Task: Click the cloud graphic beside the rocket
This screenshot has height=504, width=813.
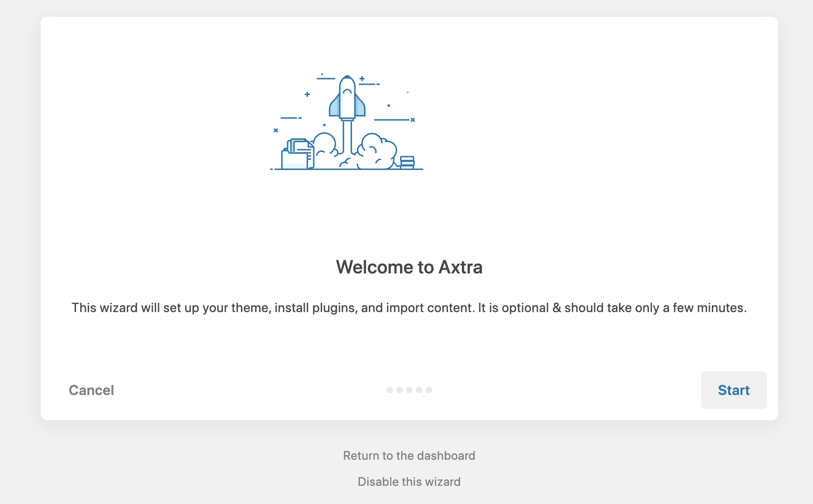Action: (x=375, y=149)
